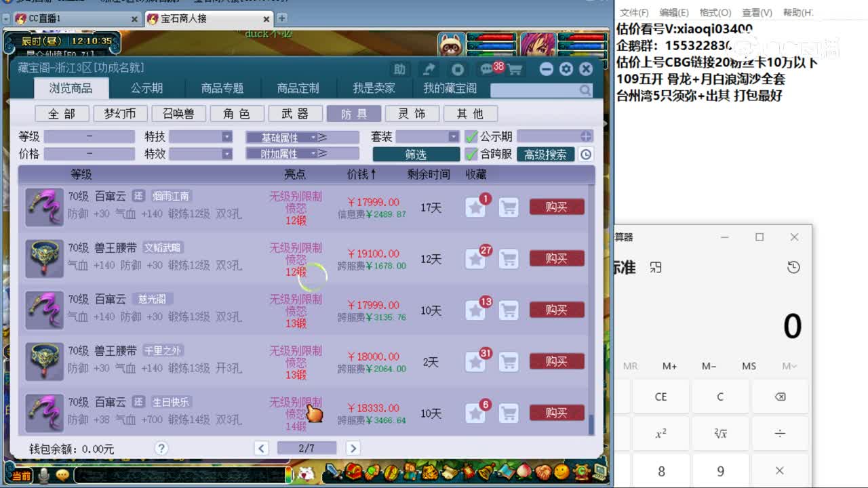The width and height of the screenshot is (868, 488).
Task: Switch to the 我是卖家 tab
Action: click(374, 87)
